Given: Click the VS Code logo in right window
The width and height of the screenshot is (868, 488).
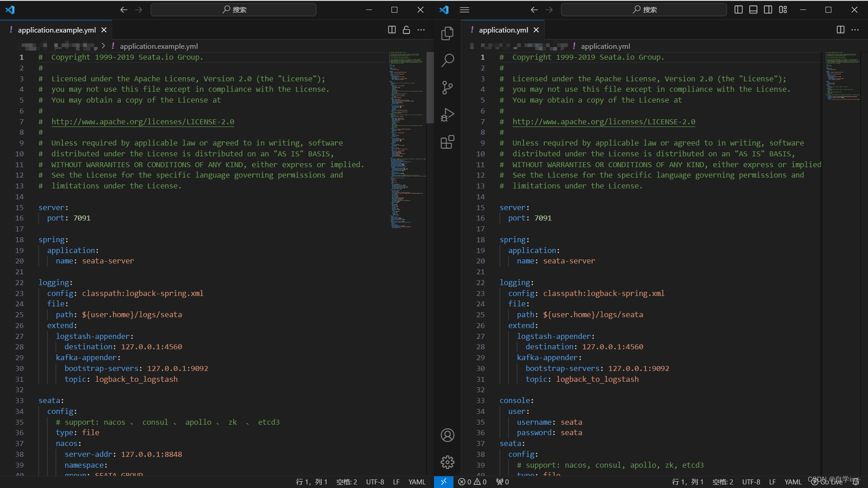Looking at the screenshot, I should coord(444,9).
